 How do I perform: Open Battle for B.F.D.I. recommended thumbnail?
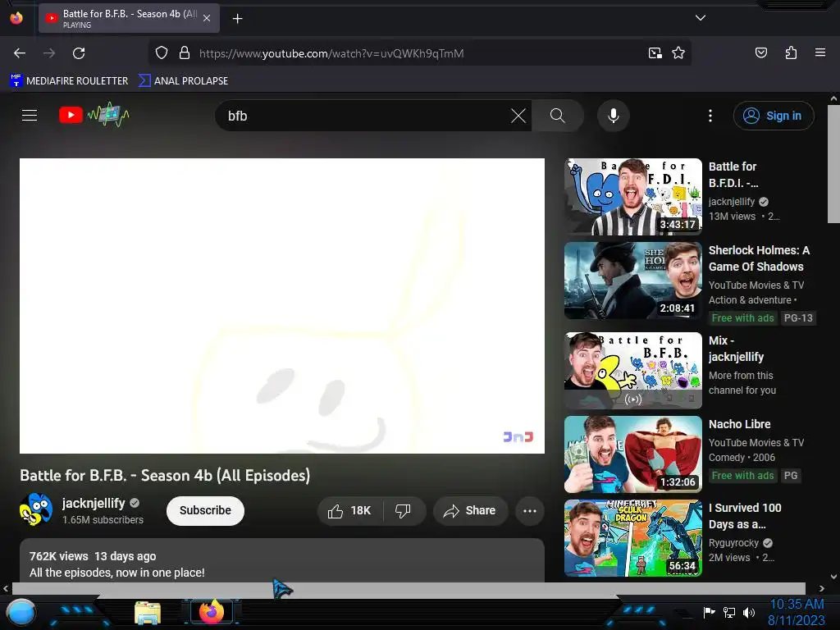633,197
